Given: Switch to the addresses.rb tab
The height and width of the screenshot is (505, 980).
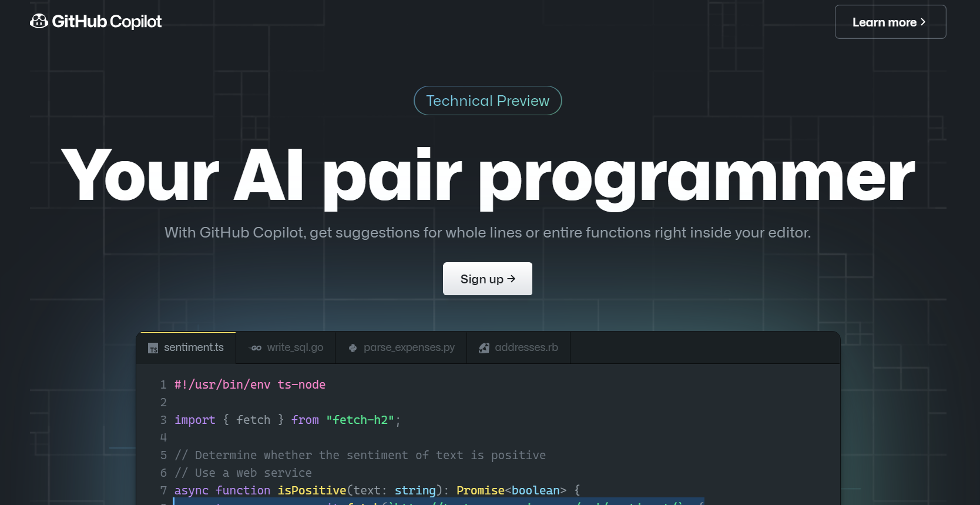Looking at the screenshot, I should pos(519,347).
